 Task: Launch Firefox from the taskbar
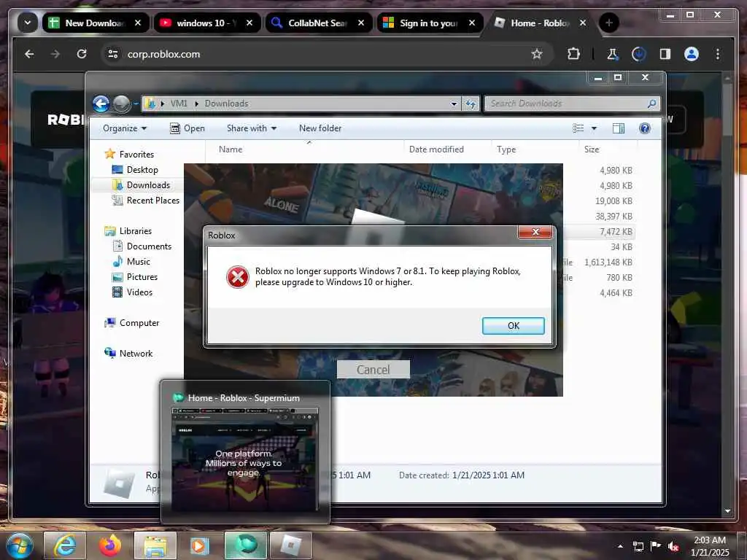pyautogui.click(x=110, y=545)
